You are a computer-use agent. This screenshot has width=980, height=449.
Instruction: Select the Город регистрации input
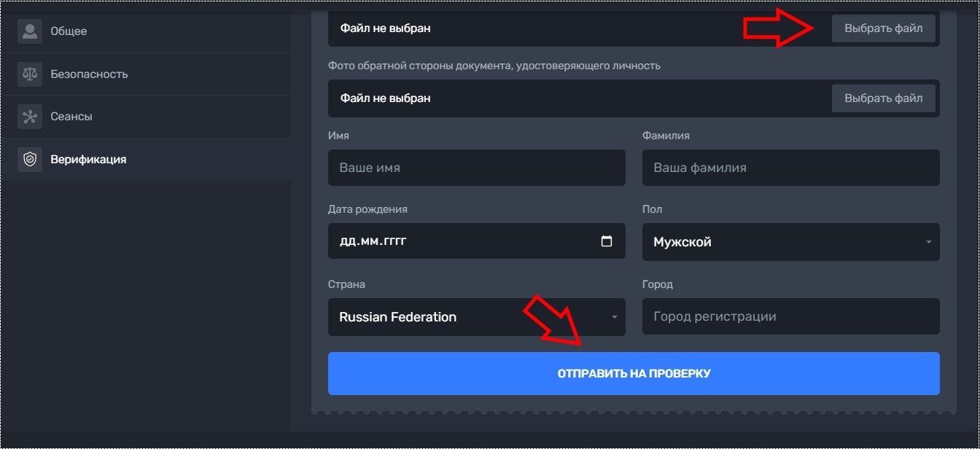tap(790, 317)
